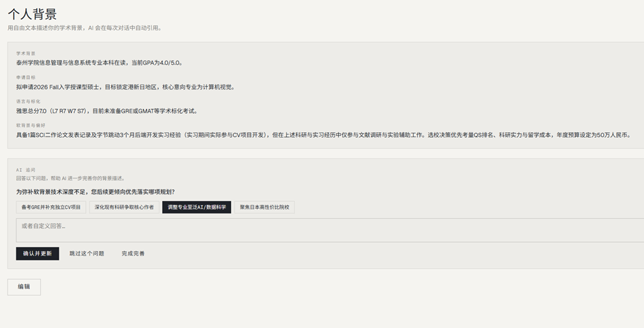Click the text about 2026 Fall application
The width and height of the screenshot is (644, 328).
click(x=125, y=87)
